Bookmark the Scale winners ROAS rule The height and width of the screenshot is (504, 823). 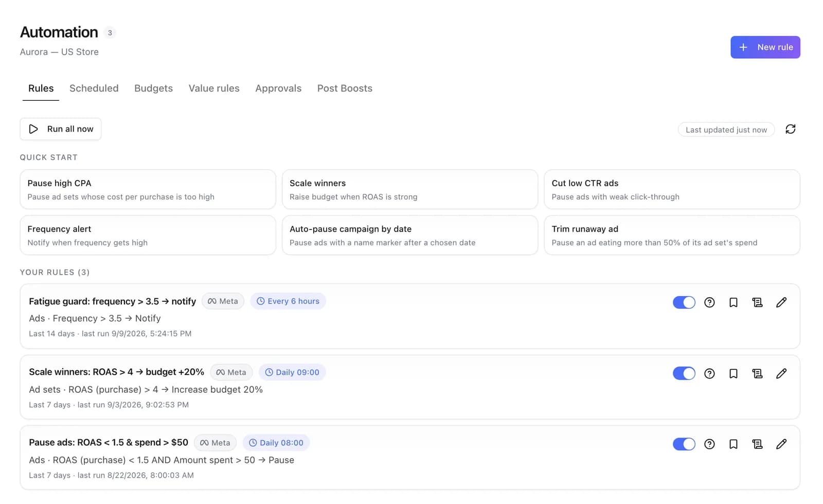point(733,373)
